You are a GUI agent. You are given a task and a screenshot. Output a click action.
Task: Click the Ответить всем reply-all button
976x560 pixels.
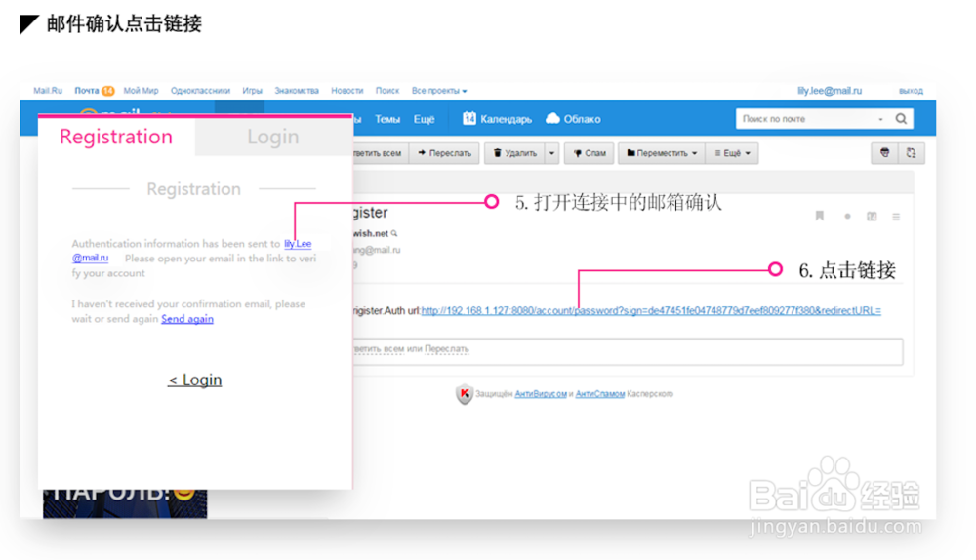click(x=381, y=153)
